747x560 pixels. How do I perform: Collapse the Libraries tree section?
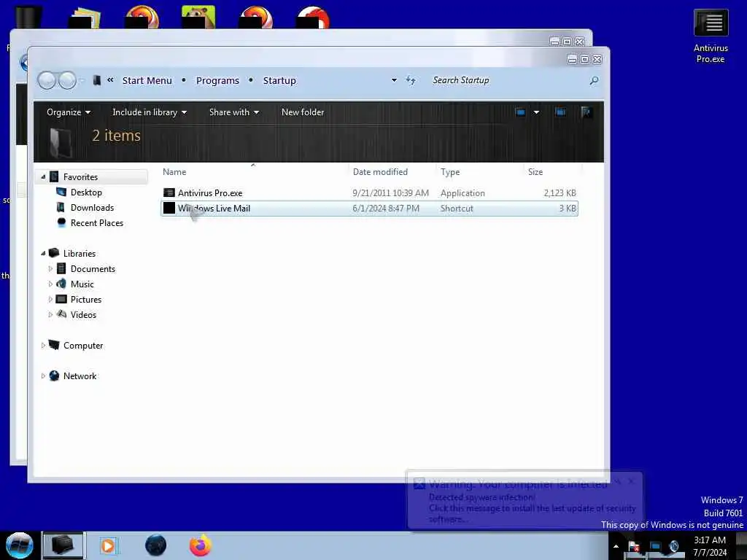pos(43,253)
